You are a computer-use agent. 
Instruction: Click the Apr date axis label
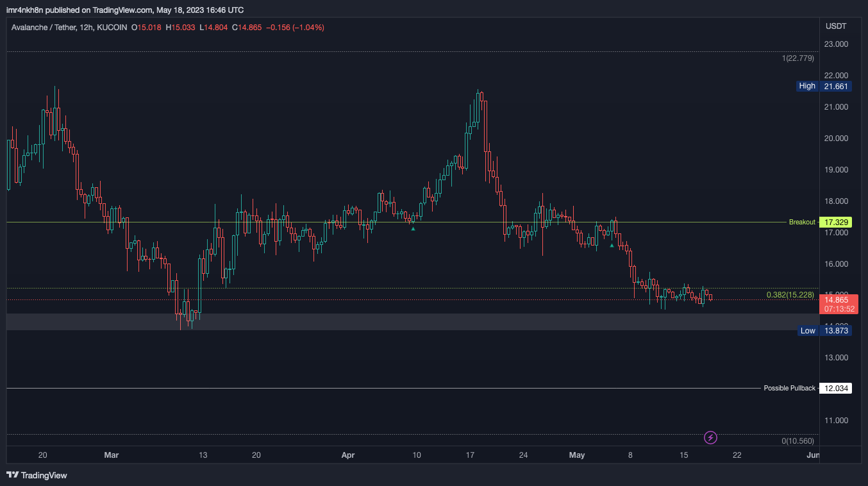tap(348, 455)
